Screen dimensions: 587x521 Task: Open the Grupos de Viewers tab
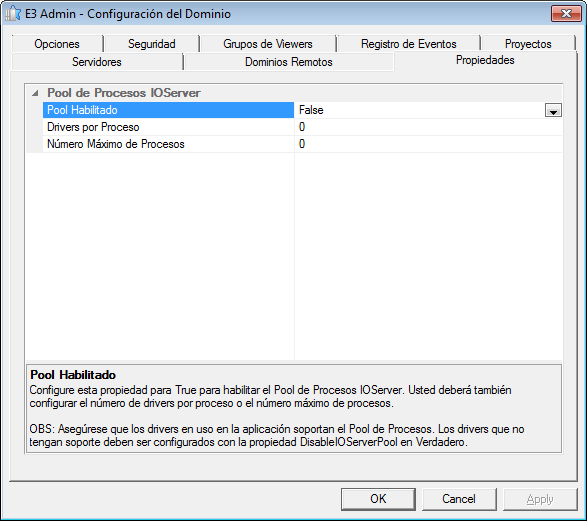tap(268, 44)
